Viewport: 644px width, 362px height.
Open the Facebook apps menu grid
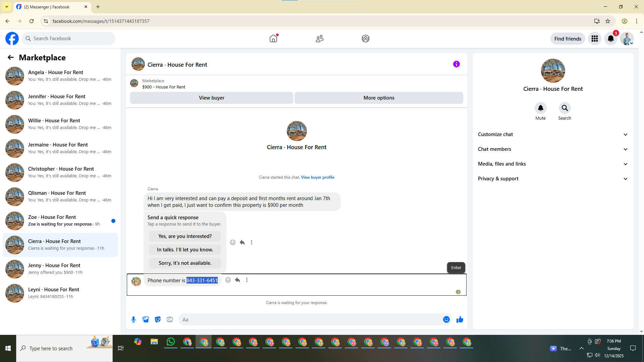(594, 39)
